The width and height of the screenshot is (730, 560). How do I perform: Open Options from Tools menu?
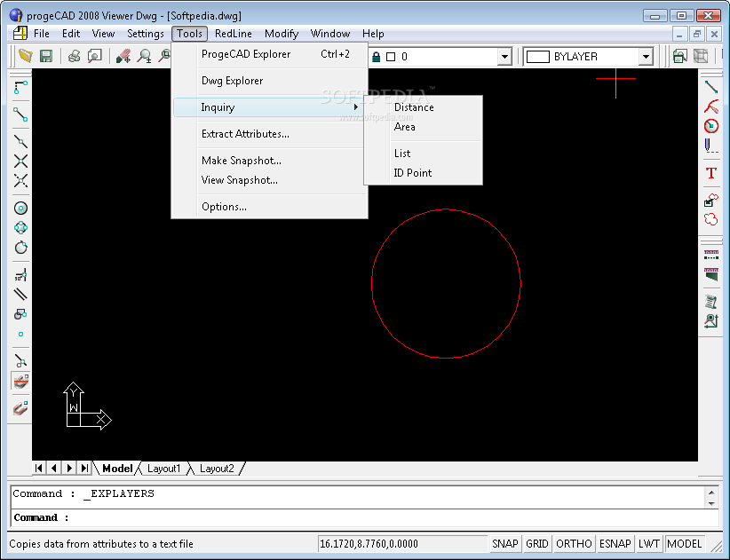[x=269, y=207]
